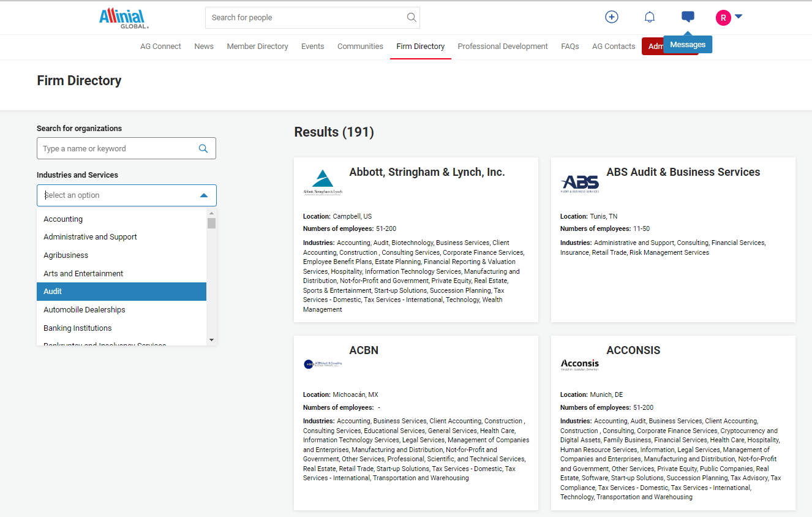Open Abbott, Stringham & Lynch, Inc. title
This screenshot has height=517, width=812.
pos(427,172)
